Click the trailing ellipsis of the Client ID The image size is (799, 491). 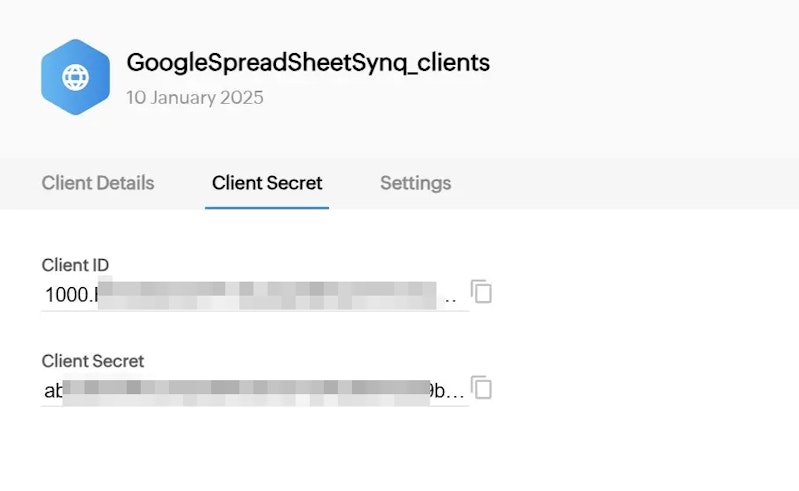(450, 300)
